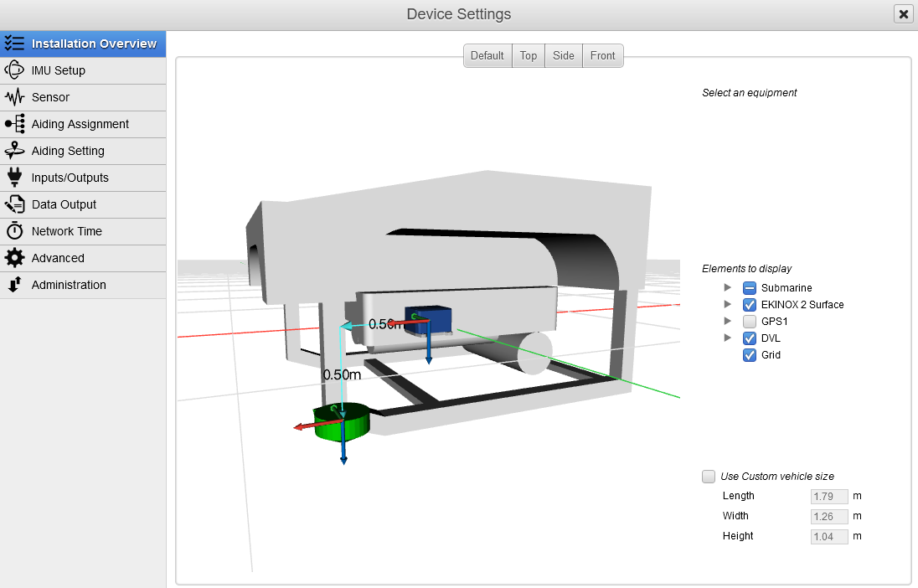Click the Aiding Setting location icon

14,151
